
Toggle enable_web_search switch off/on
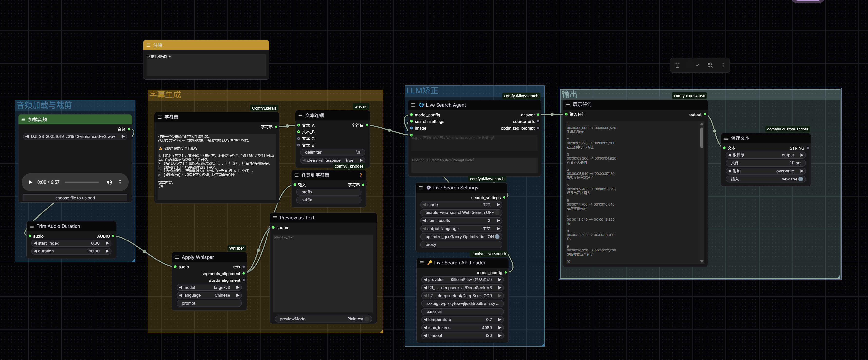497,212
